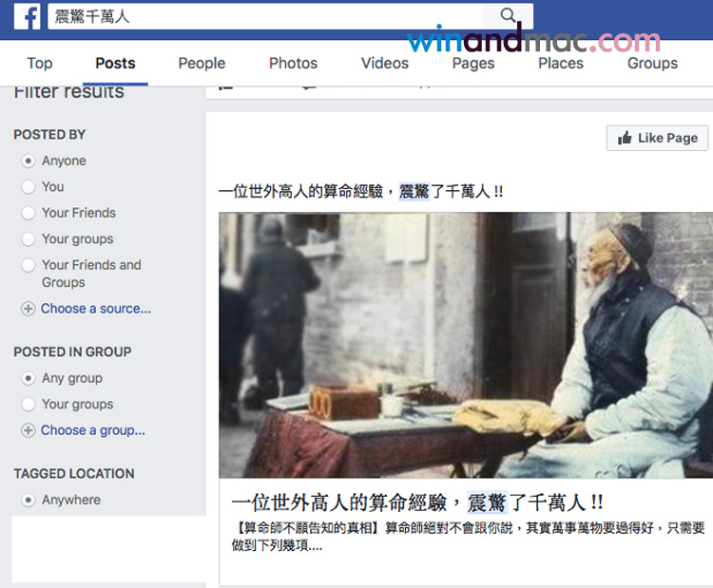Click the Like Page button

657,138
